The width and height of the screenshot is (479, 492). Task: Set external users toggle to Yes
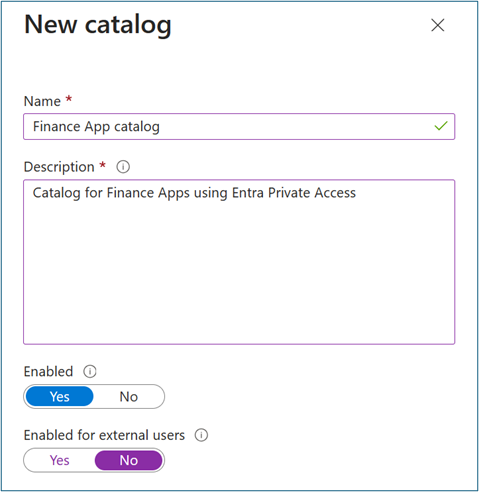pos(59,460)
